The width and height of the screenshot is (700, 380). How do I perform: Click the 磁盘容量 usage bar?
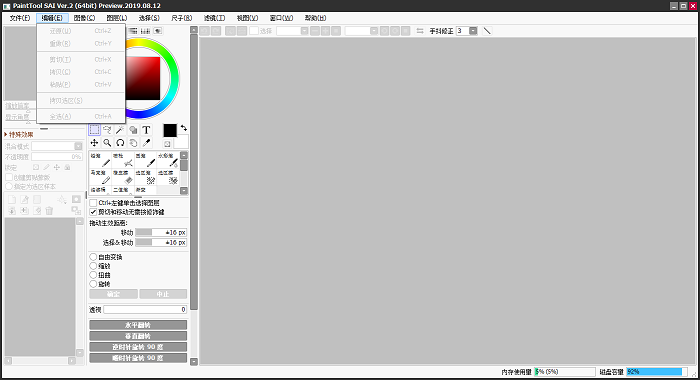pos(657,372)
